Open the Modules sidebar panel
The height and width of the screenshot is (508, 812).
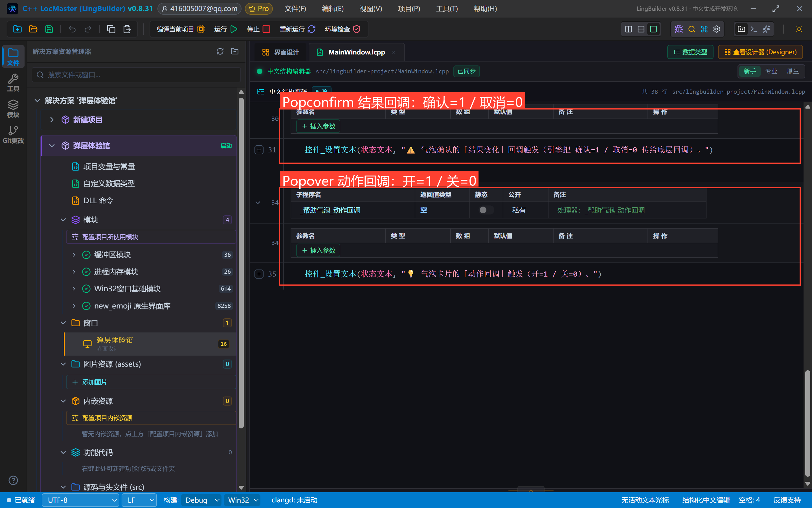(x=13, y=109)
